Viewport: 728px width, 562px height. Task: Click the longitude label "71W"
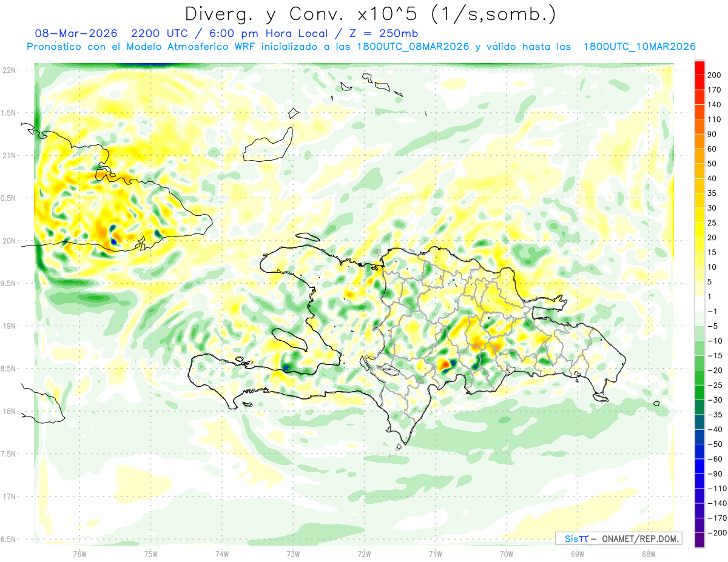click(435, 554)
